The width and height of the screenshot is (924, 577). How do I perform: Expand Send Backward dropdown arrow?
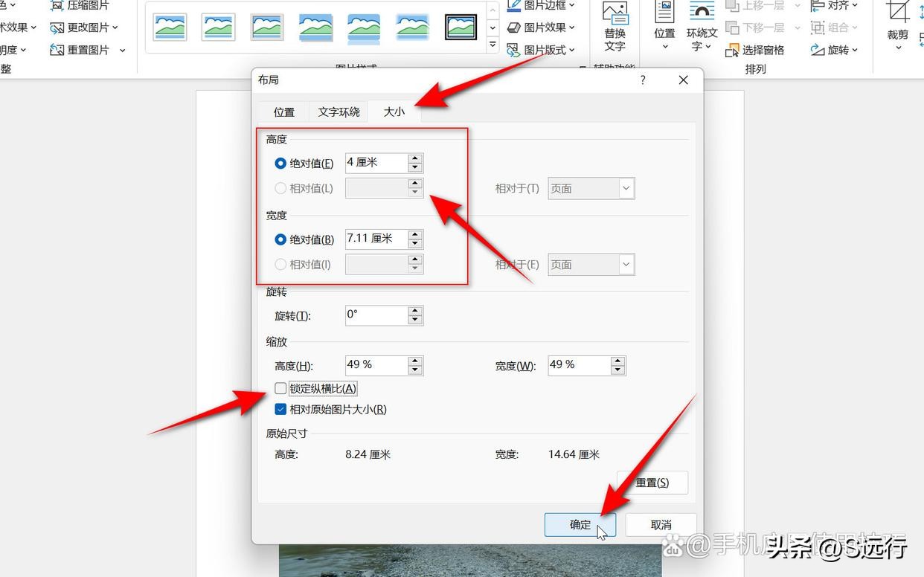point(797,28)
